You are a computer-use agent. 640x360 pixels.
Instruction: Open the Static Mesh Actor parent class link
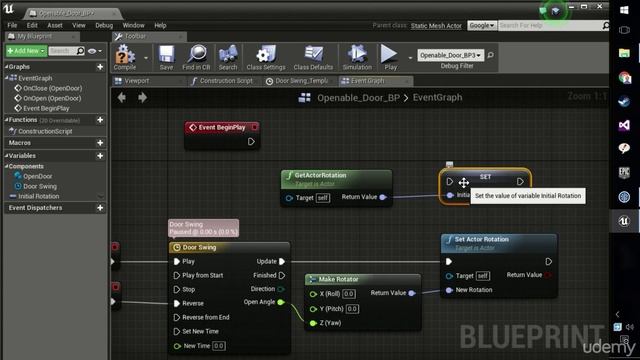(x=436, y=26)
